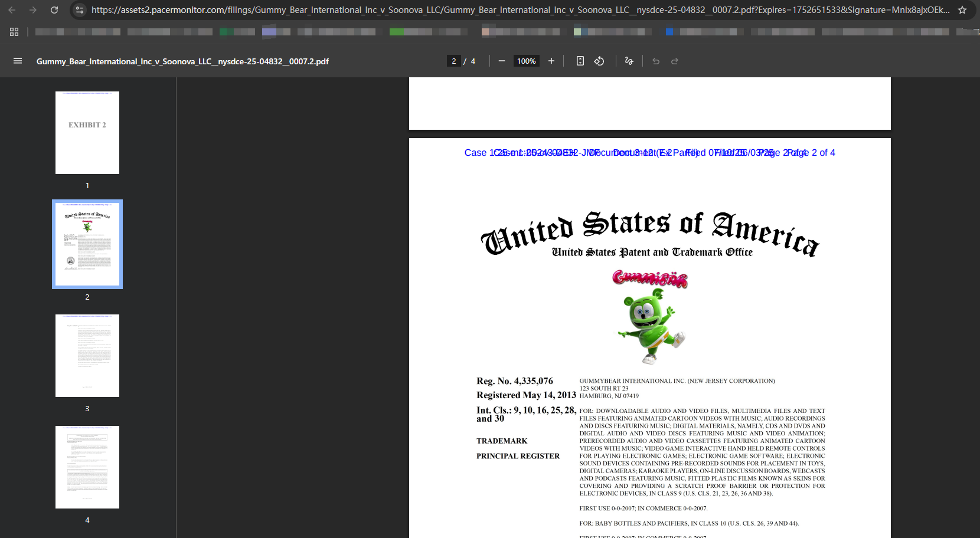Rotate the document counterclockwise
The height and width of the screenshot is (538, 980).
[x=599, y=61]
